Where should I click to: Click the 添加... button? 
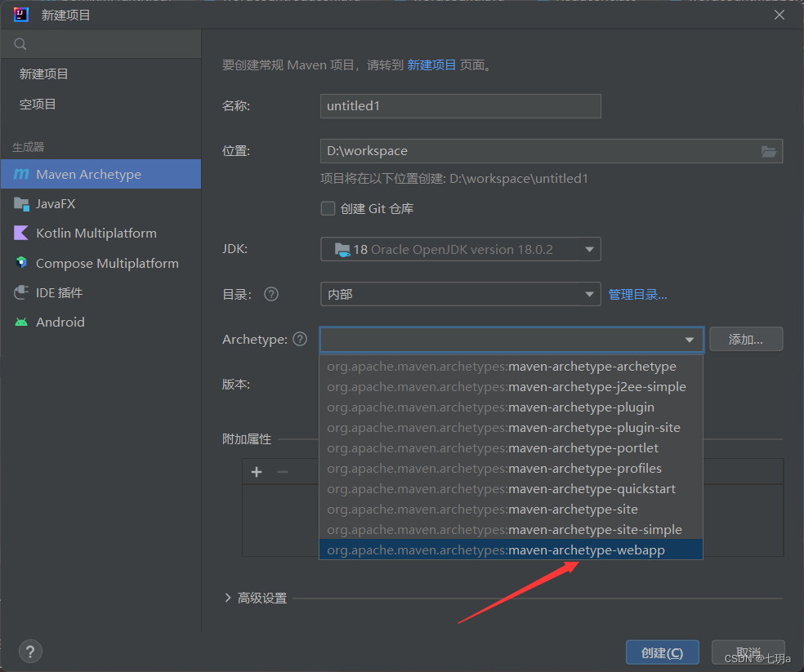tap(746, 340)
